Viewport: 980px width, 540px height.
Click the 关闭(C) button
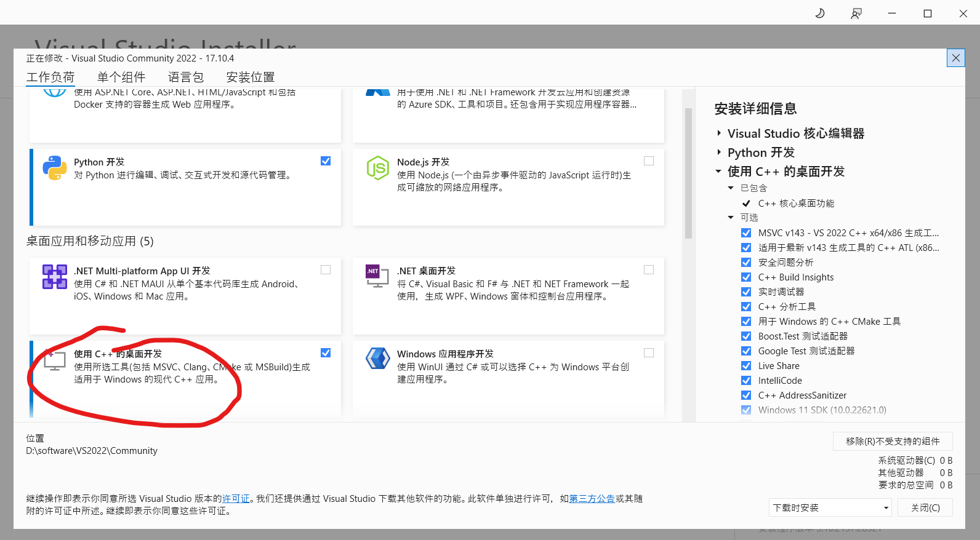coord(925,508)
